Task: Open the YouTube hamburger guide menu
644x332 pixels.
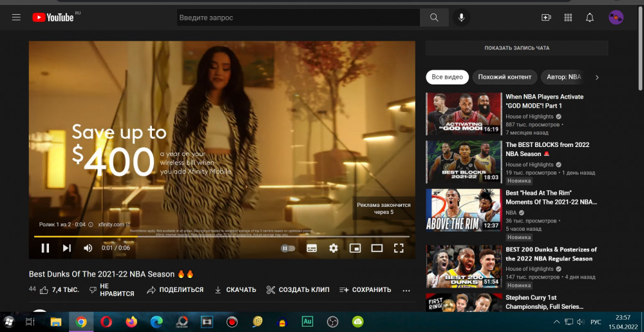Action: point(17,17)
